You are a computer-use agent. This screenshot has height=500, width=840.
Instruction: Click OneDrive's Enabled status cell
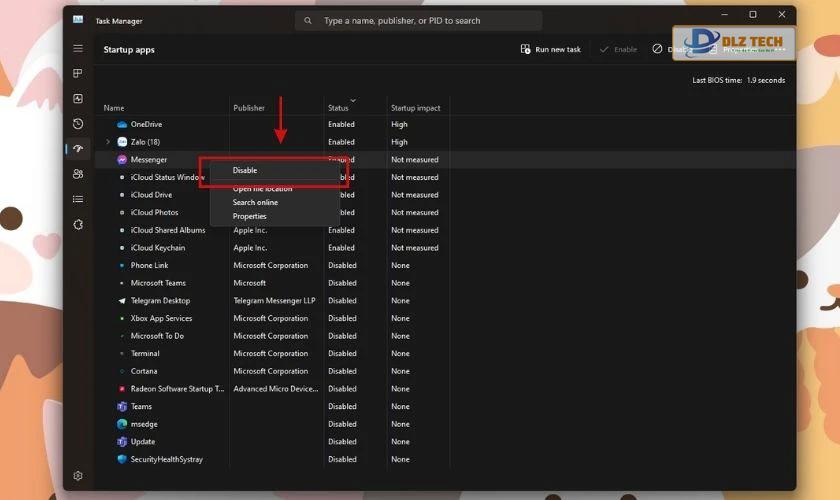point(341,124)
